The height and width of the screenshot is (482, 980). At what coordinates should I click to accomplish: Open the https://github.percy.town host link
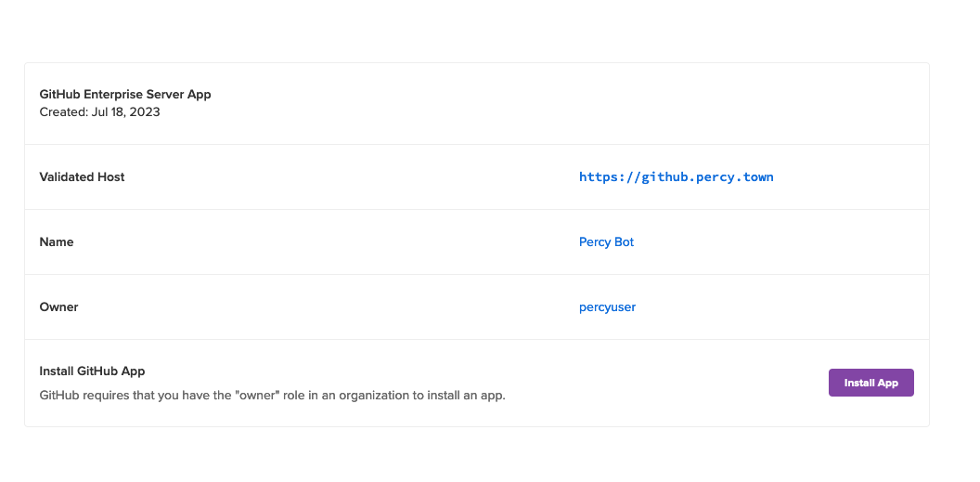(x=677, y=177)
